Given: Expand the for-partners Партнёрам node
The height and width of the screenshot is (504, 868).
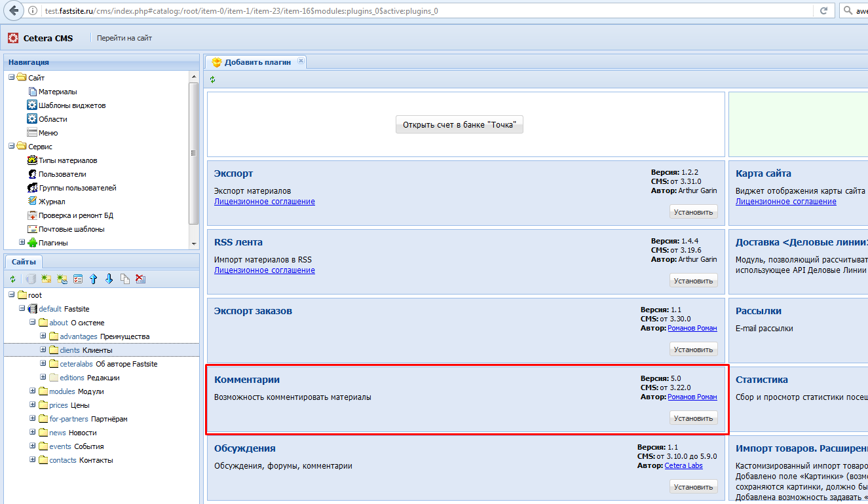Looking at the screenshot, I should pyautogui.click(x=32, y=418).
